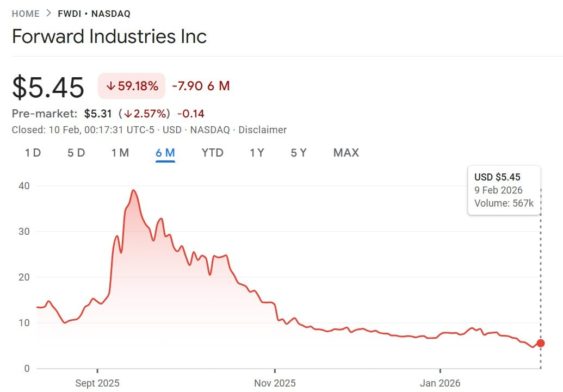Select the 5 D range tab
Viewport: 563px width, 392px height.
point(76,153)
